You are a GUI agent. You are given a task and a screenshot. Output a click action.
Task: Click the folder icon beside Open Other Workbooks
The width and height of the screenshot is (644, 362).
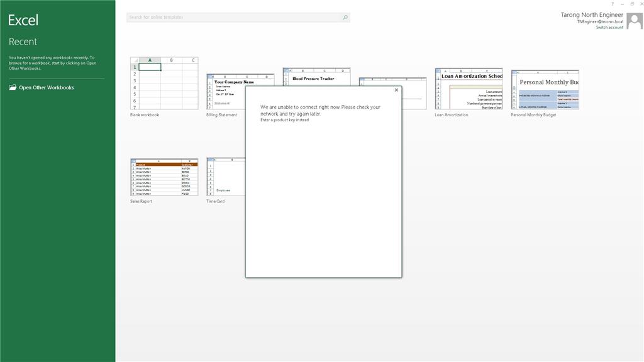point(13,87)
